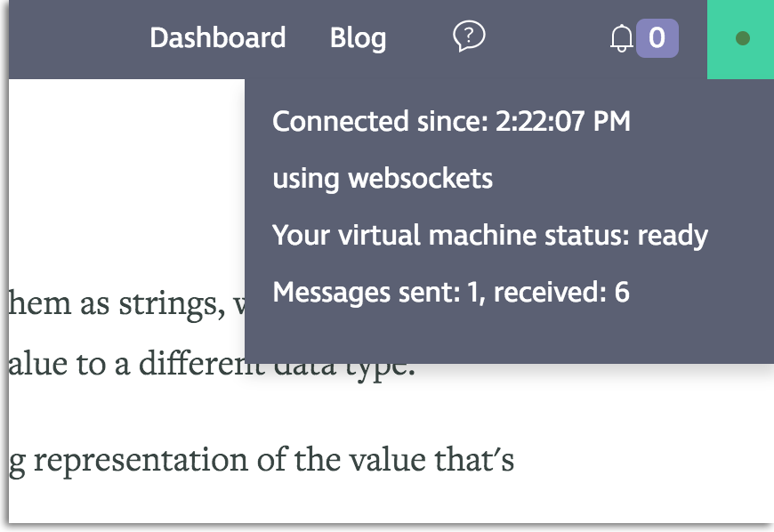Viewport: 774px width, 532px height.
Task: Click the word 'ready' in status
Action: pos(673,236)
